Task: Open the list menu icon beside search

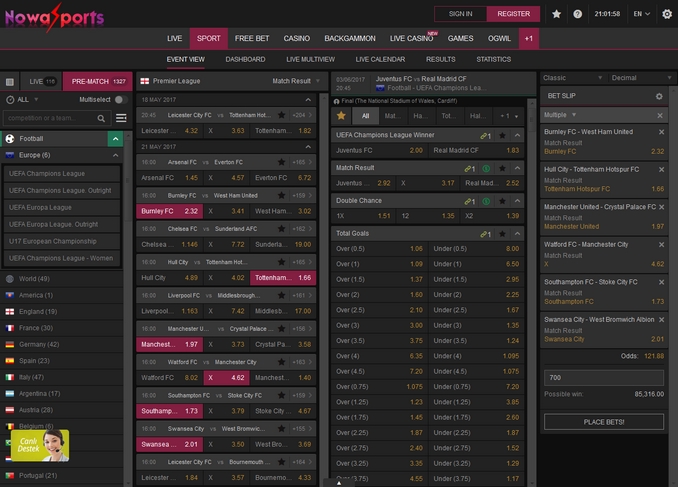Action: (x=121, y=118)
